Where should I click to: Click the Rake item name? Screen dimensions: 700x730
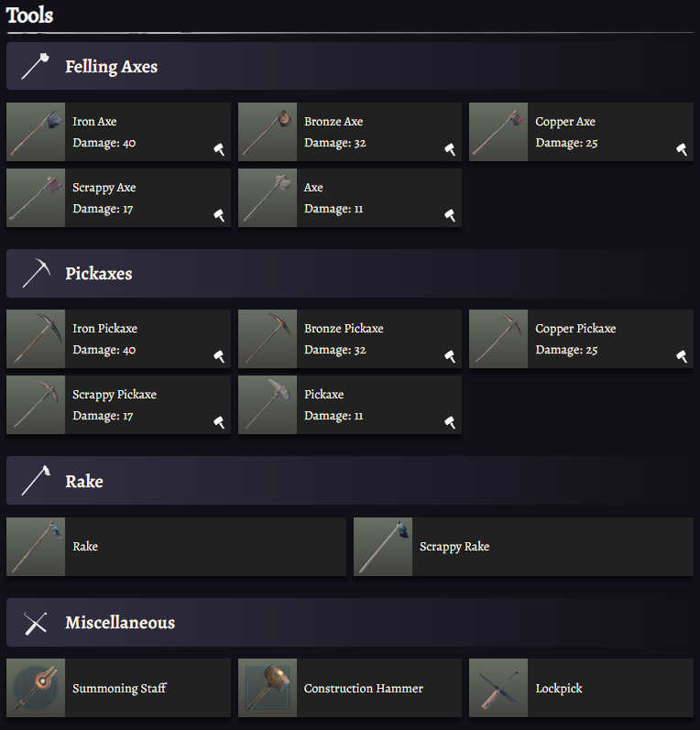coord(85,547)
